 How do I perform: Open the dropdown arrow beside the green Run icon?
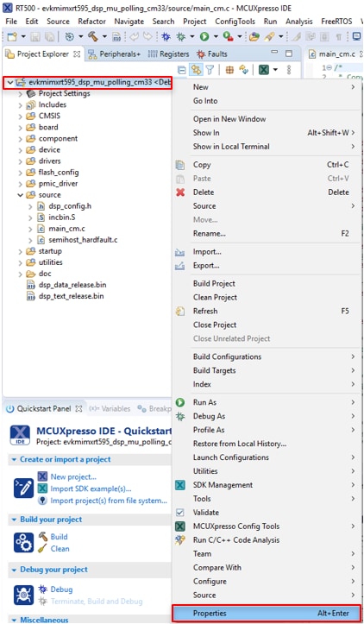tap(216, 37)
